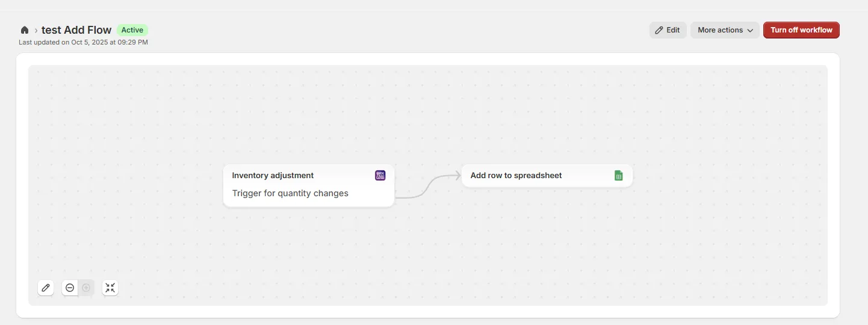Click the Trigger for quantity changes text
This screenshot has height=325, width=868.
290,193
